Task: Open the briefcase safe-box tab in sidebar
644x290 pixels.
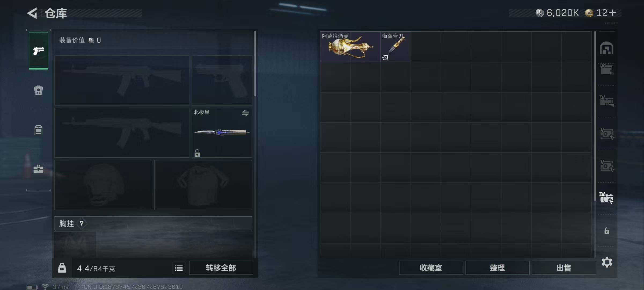Action: pyautogui.click(x=38, y=169)
